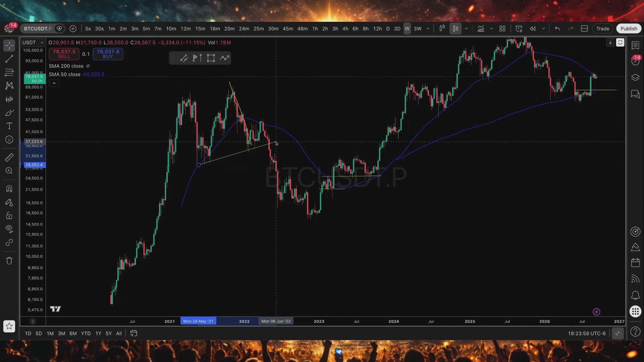Expand the replay options dropdown arrow
The height and width of the screenshot is (362, 644).
543,28
